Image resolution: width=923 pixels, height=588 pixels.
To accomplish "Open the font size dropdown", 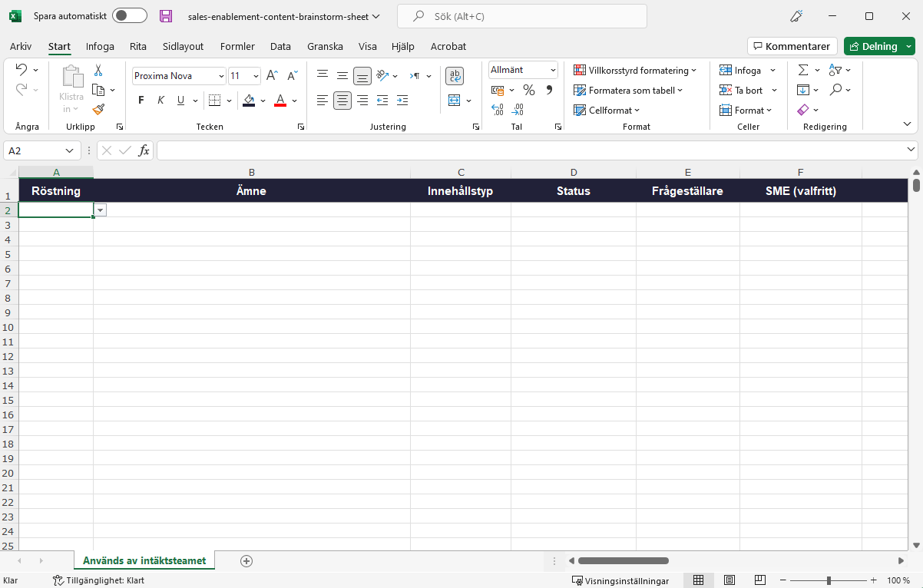I will 254,75.
